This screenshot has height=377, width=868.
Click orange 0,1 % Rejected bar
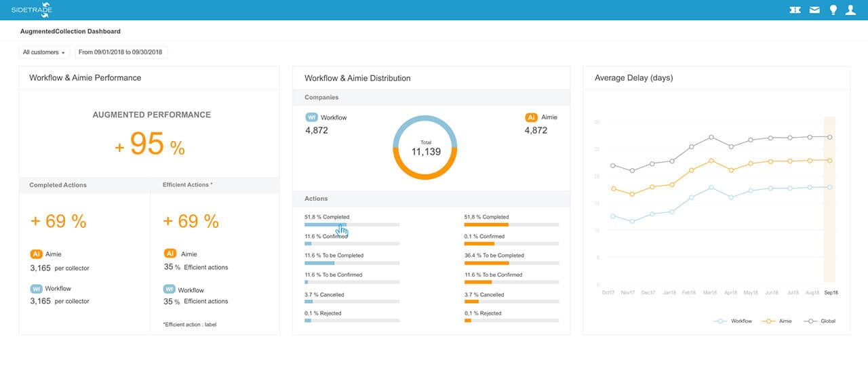coord(512,320)
